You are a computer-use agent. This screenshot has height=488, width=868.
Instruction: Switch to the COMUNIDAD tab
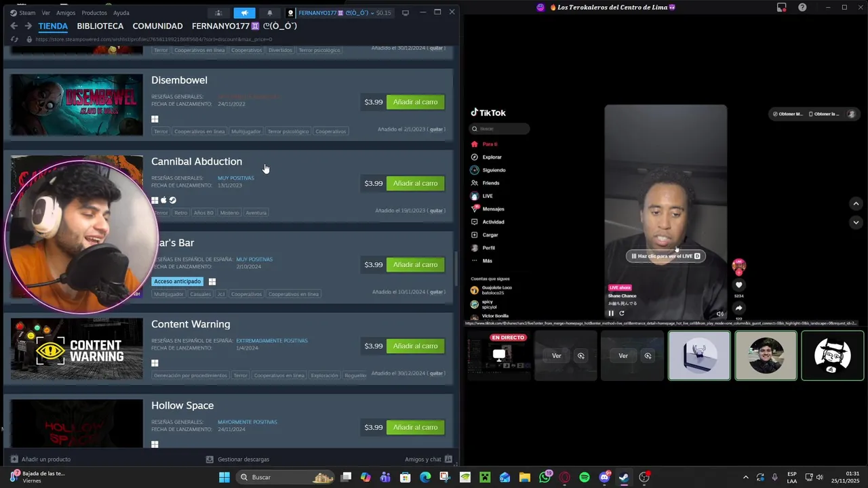[x=157, y=26]
